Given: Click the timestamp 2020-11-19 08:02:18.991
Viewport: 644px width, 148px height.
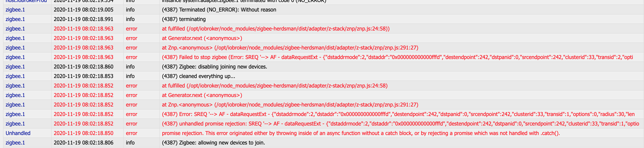Looking at the screenshot, I should point(83,19).
